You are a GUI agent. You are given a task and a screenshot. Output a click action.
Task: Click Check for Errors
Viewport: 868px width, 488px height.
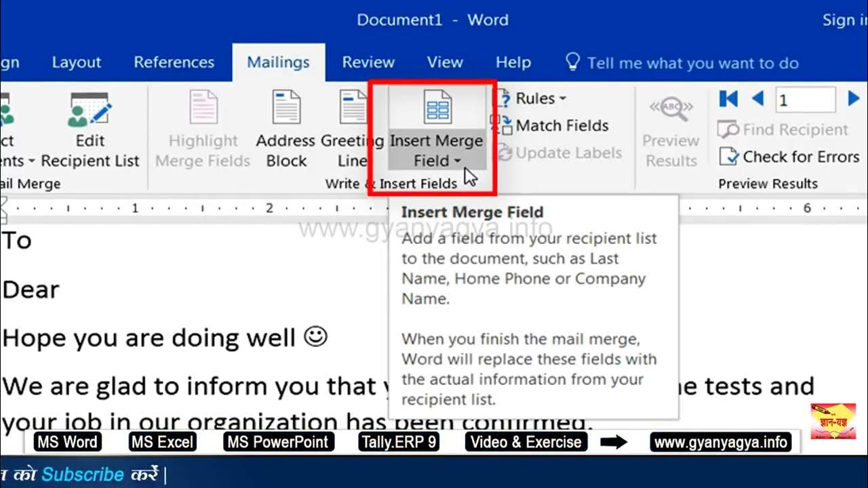pos(789,157)
